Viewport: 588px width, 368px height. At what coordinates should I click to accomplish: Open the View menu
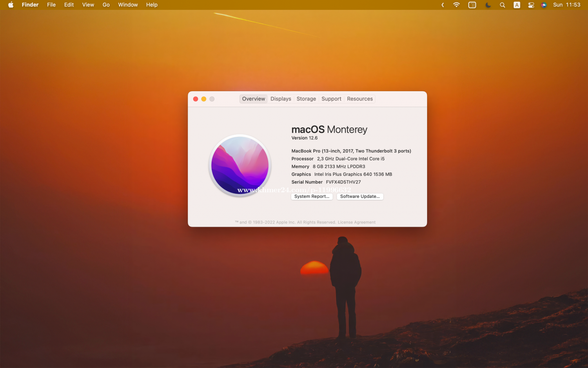(x=88, y=5)
